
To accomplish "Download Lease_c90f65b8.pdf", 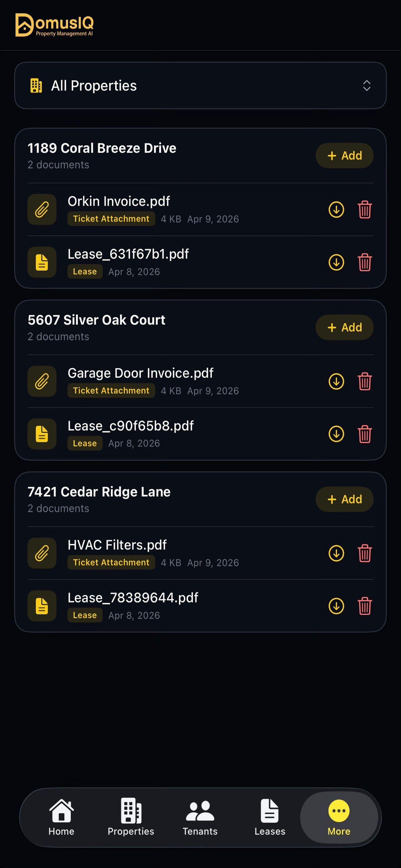I will 336,434.
